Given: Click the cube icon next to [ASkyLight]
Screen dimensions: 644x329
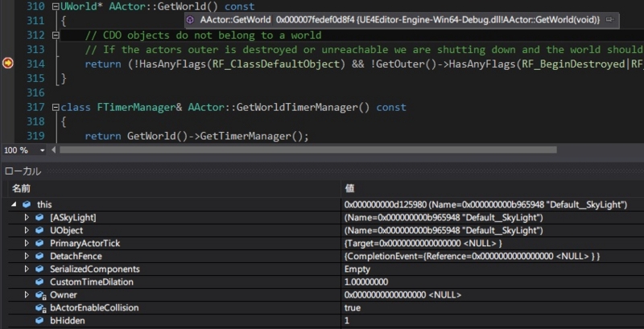Looking at the screenshot, I should coord(39,217).
